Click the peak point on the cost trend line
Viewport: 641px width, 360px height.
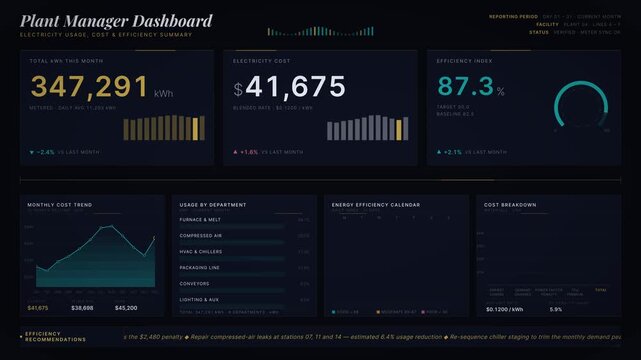click(112, 226)
